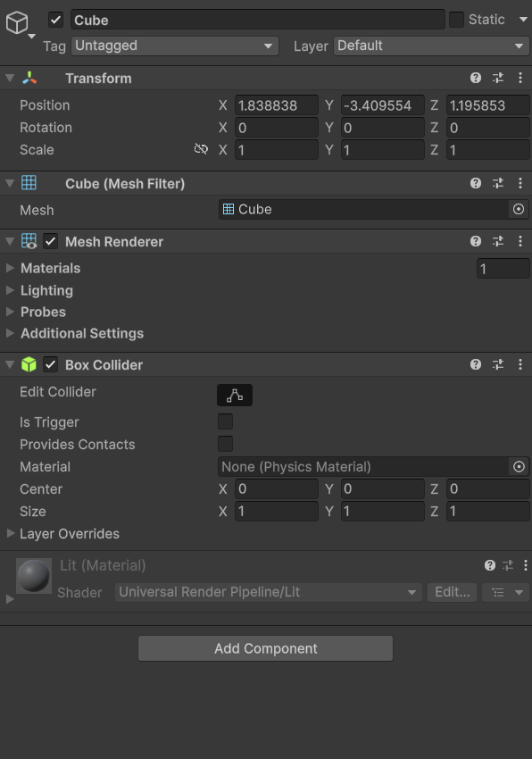The width and height of the screenshot is (532, 759).
Task: Click the Add Component button
Action: point(265,648)
